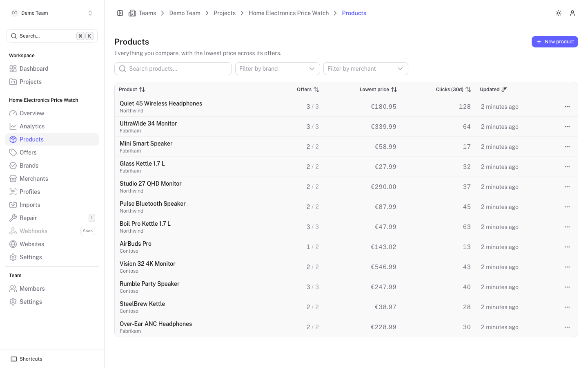
Task: Open the Repair page
Action: click(52, 218)
